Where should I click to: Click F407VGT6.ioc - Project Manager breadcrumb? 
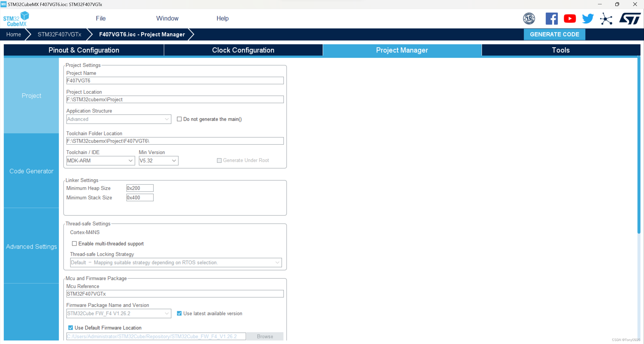click(x=142, y=34)
